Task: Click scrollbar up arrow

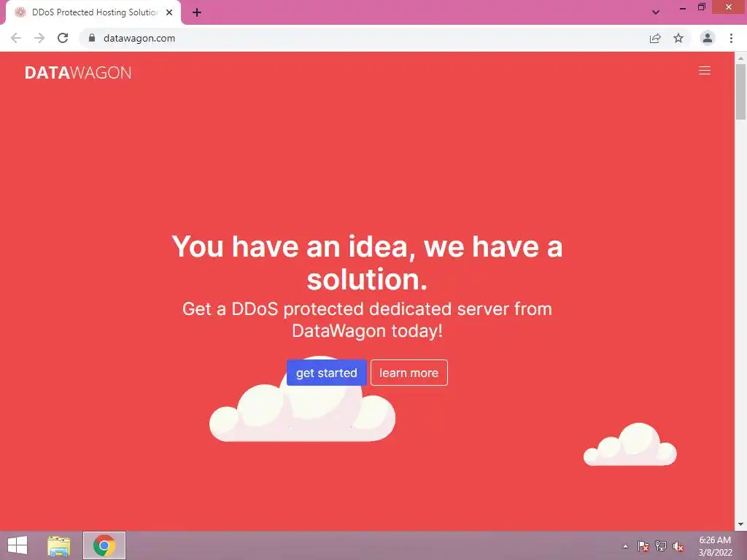Action: pos(740,58)
